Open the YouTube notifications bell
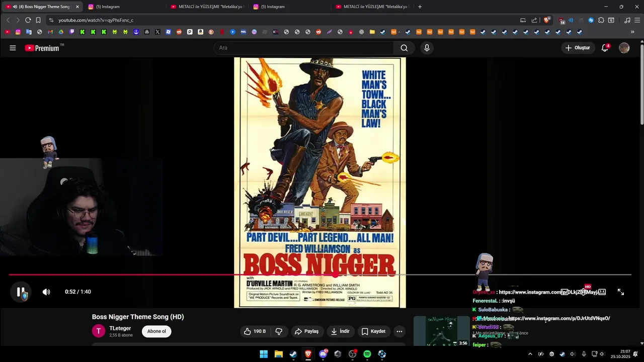The height and width of the screenshot is (362, 644). (x=605, y=48)
